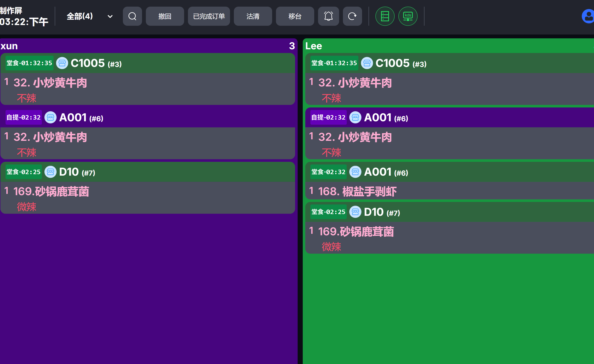Viewport: 594px width, 364px height.
Task: Click 自提-02:32 timer badge in xun column
Action: 24,117
